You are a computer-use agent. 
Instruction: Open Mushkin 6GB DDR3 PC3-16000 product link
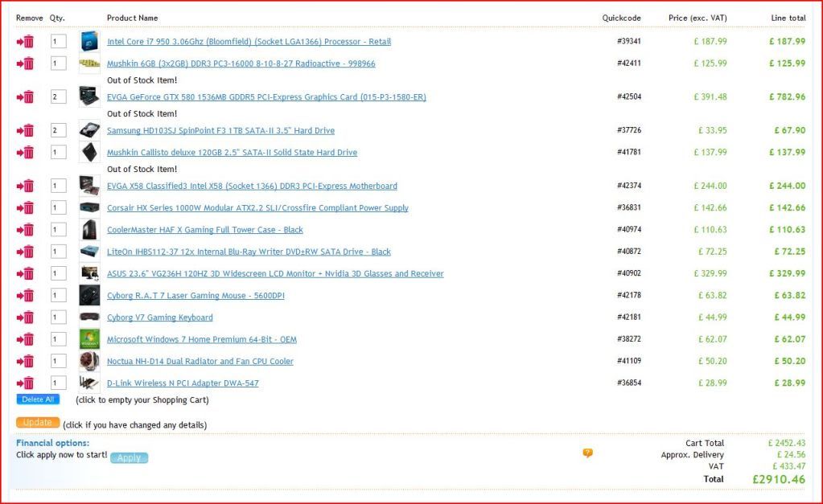click(x=241, y=64)
